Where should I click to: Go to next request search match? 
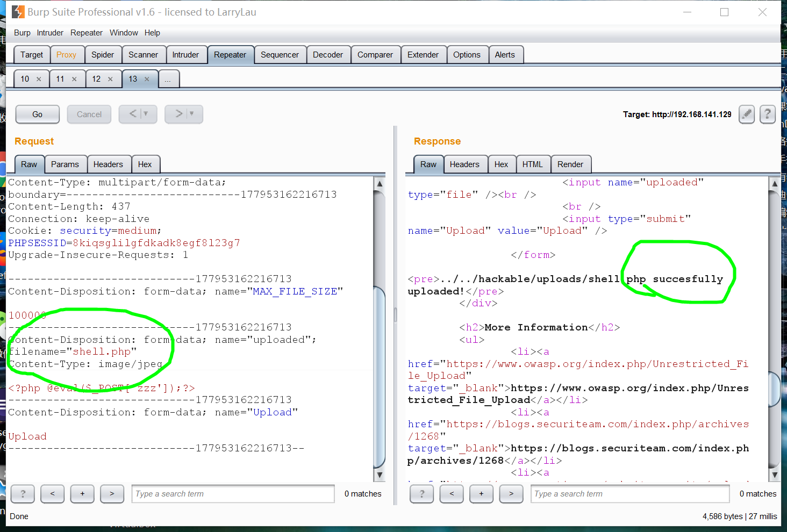112,493
